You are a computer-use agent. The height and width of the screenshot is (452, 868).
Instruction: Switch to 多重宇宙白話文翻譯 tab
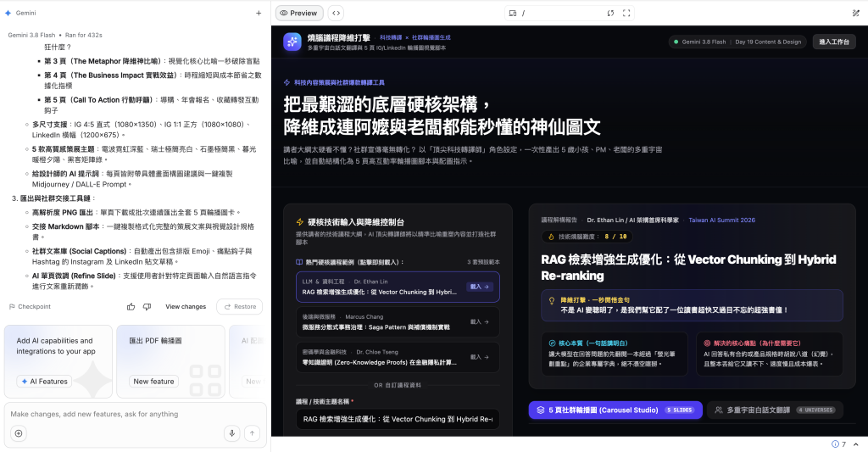(775, 410)
